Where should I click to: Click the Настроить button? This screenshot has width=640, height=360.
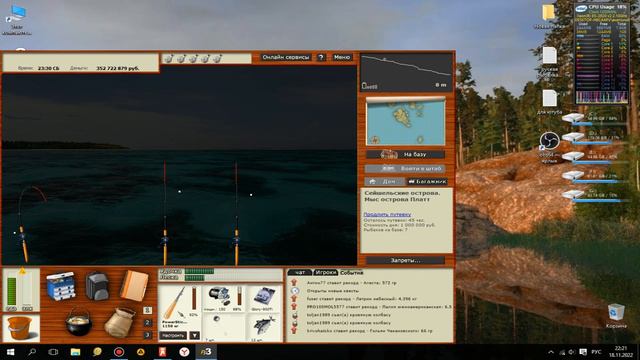[x=173, y=336]
